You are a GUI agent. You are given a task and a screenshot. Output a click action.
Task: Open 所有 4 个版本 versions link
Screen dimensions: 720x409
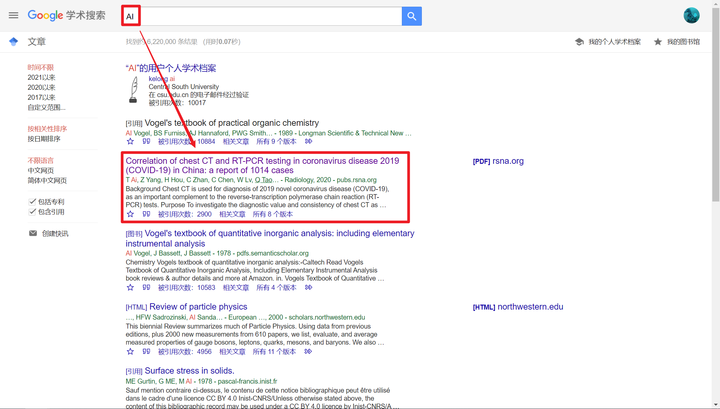pos(276,287)
